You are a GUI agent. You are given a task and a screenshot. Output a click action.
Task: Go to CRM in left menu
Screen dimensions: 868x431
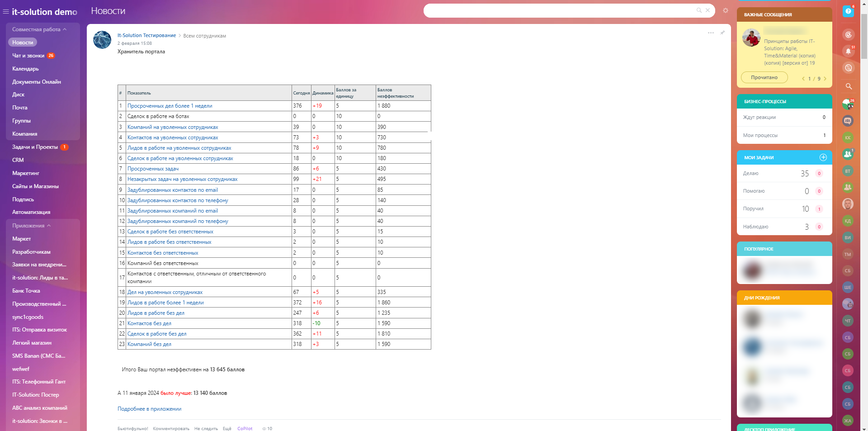[18, 160]
